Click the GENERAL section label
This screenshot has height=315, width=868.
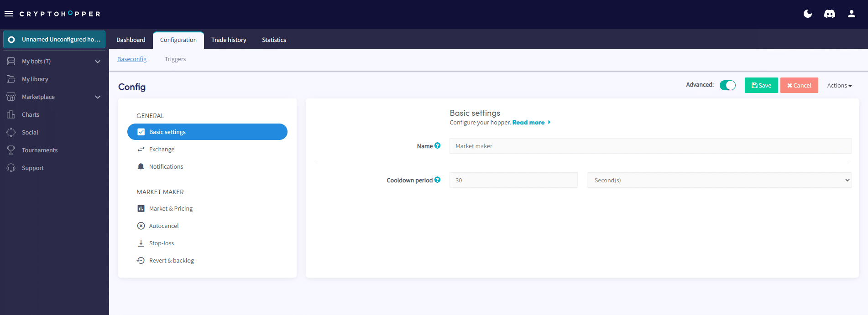point(150,116)
